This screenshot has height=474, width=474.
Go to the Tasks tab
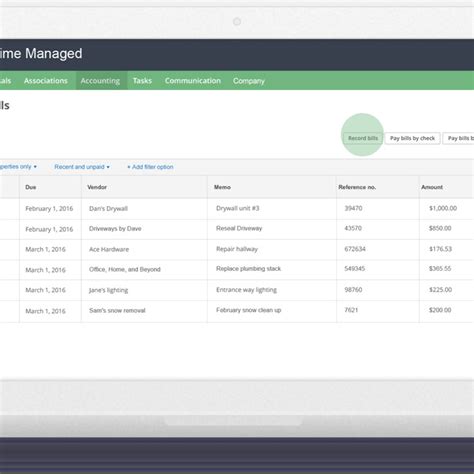pyautogui.click(x=142, y=81)
